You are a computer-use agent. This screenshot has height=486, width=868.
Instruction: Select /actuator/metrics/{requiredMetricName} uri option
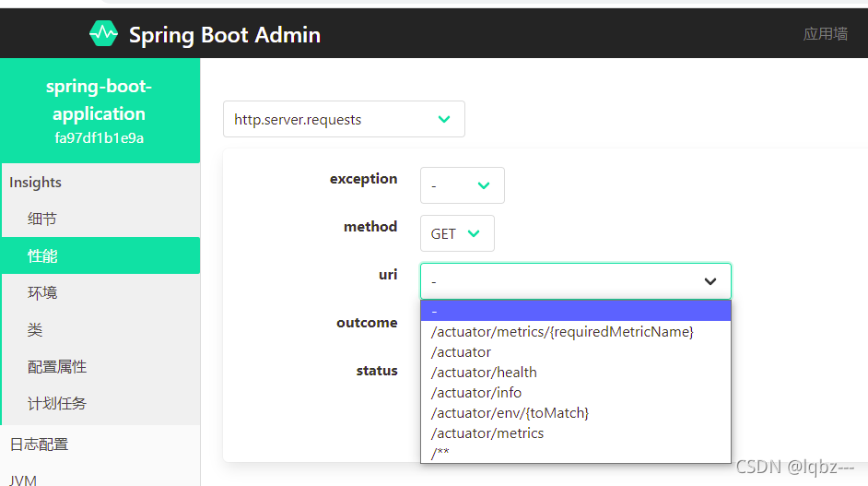point(562,332)
